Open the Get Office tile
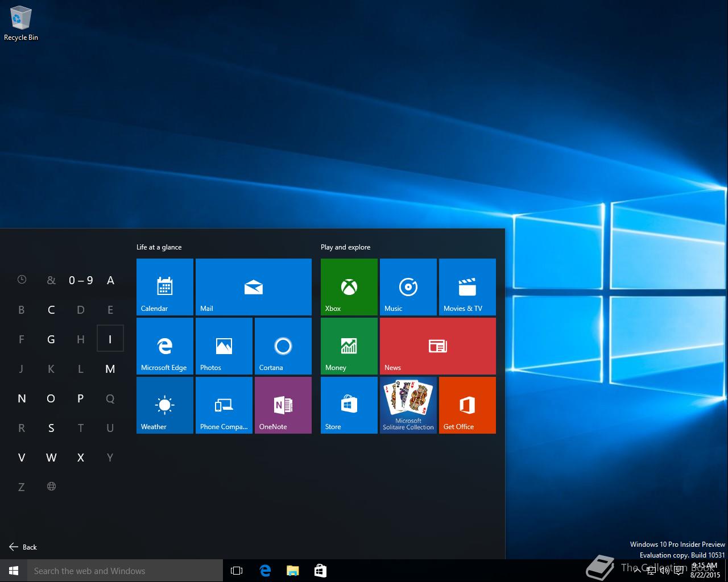The width and height of the screenshot is (728, 582). pyautogui.click(x=468, y=405)
